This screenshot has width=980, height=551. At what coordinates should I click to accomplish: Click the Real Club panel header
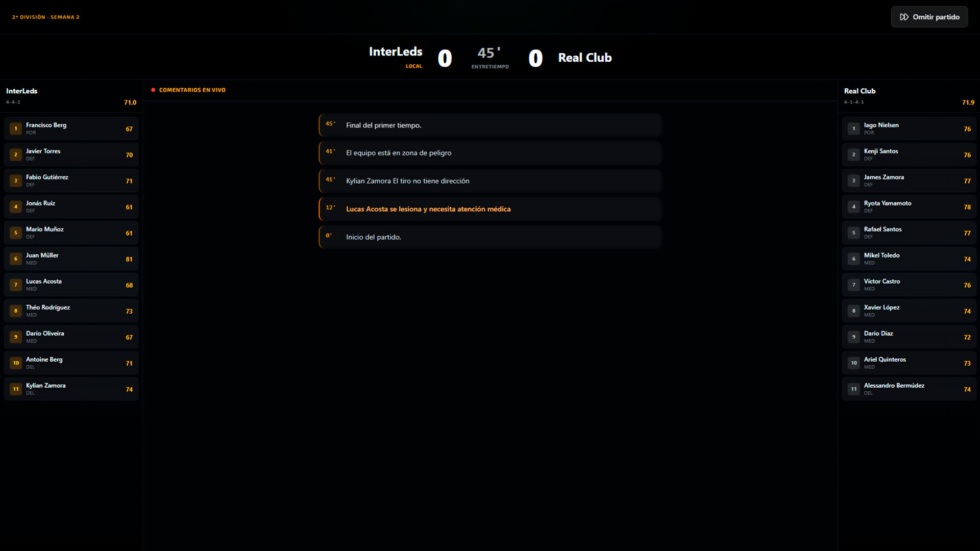[860, 91]
